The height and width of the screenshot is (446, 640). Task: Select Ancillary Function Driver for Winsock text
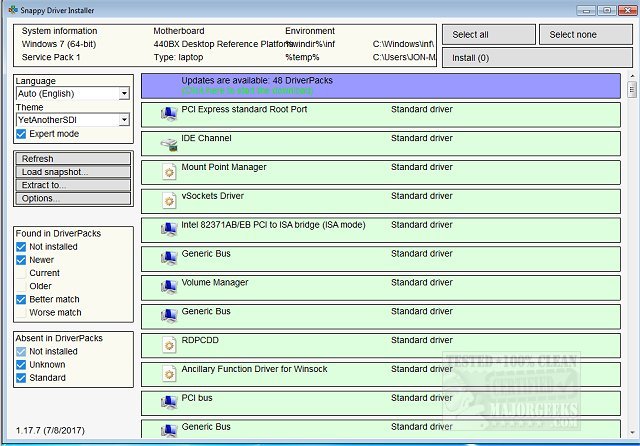(x=254, y=369)
